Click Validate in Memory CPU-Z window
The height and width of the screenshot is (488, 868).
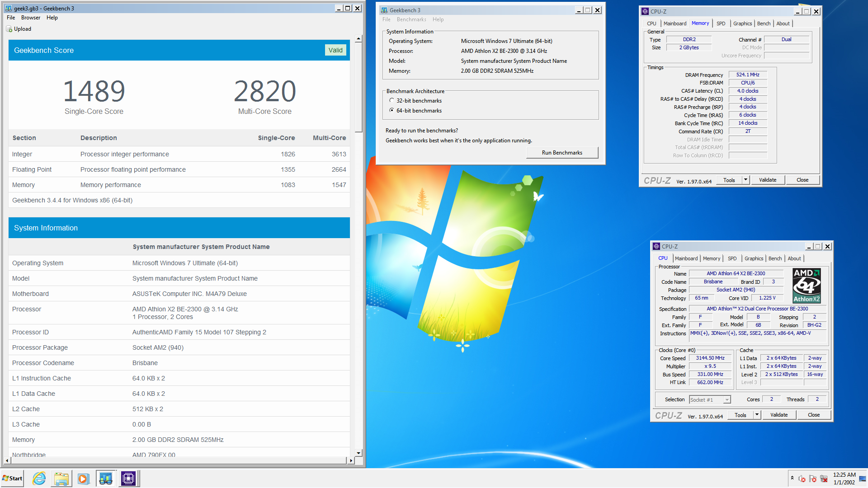tap(768, 180)
